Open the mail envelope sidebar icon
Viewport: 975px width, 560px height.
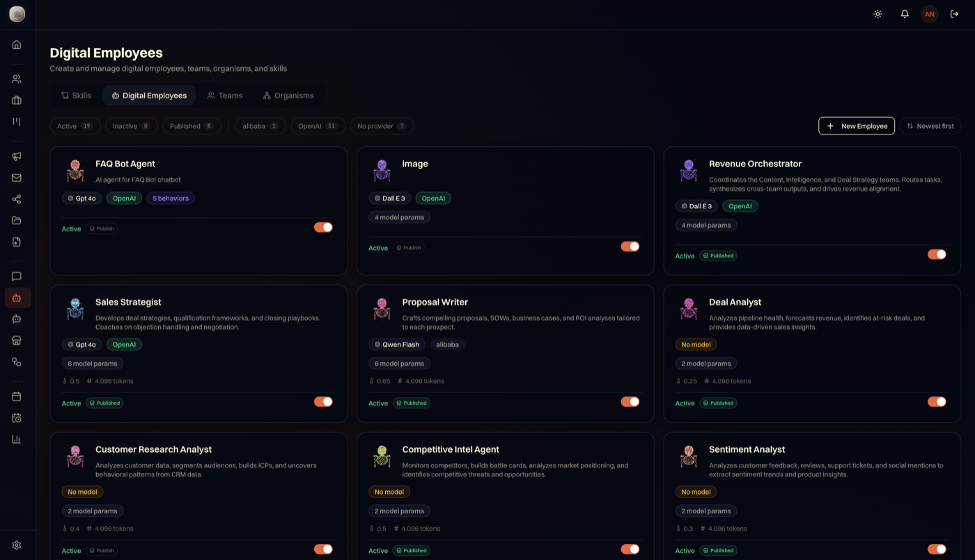pyautogui.click(x=17, y=178)
